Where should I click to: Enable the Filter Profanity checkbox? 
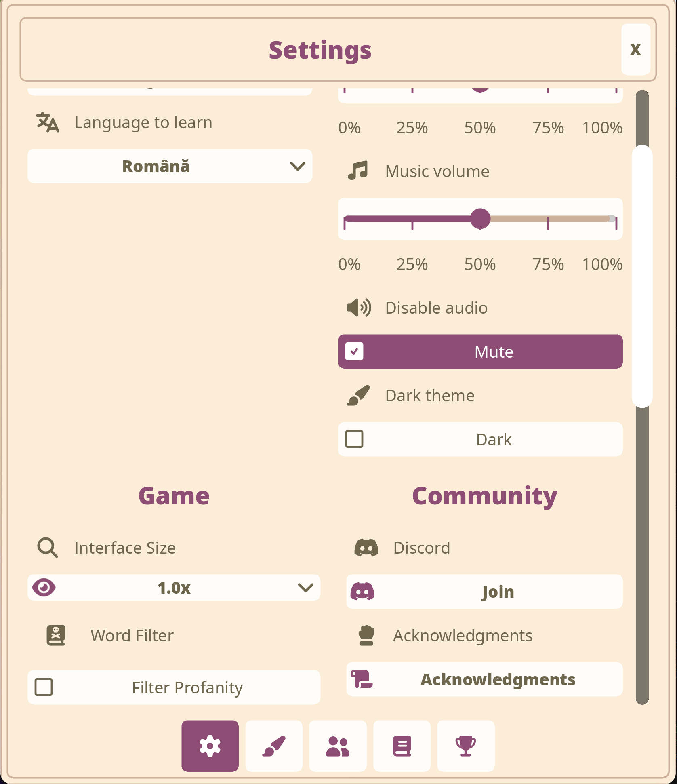44,687
